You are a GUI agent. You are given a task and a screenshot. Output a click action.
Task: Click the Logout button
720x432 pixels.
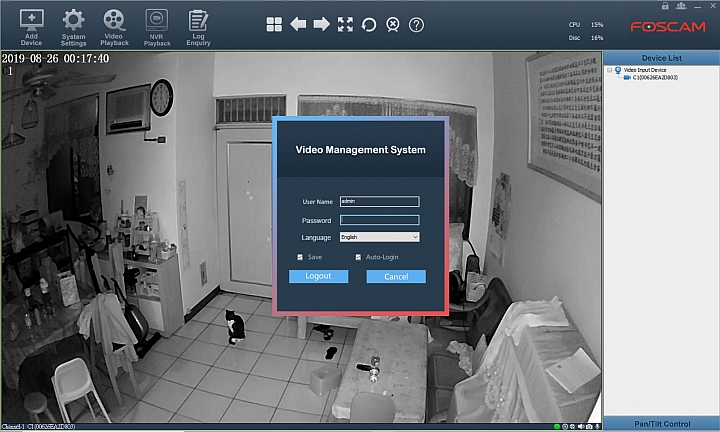(x=318, y=276)
